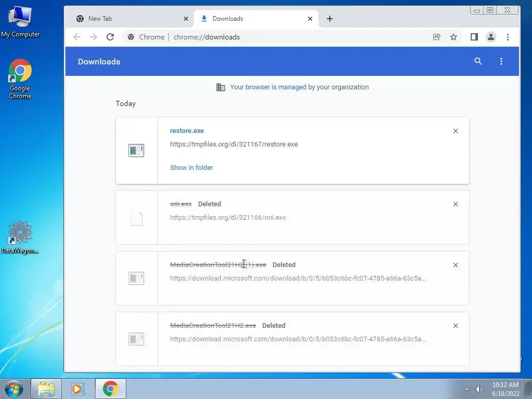This screenshot has height=399, width=532.
Task: Open the volume speaker tray icon
Action: [x=479, y=389]
